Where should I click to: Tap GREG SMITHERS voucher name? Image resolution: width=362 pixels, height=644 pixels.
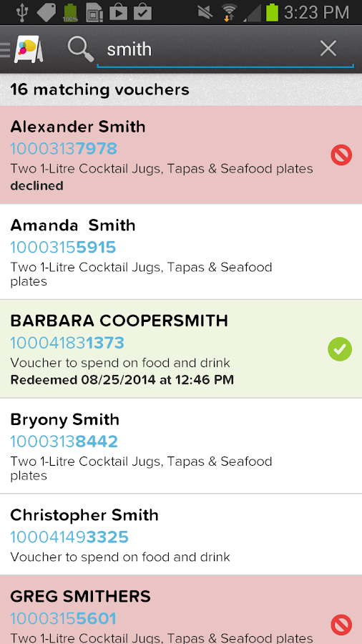coord(80,596)
